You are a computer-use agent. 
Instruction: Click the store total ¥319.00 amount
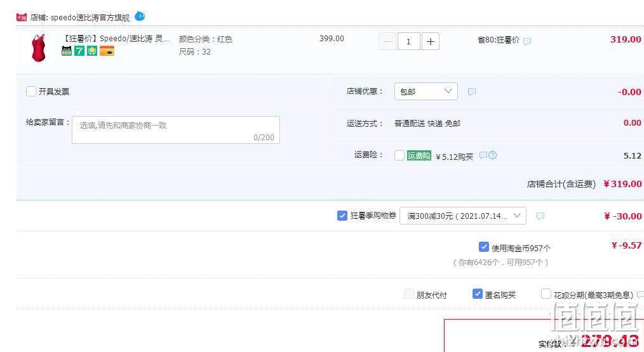click(622, 184)
